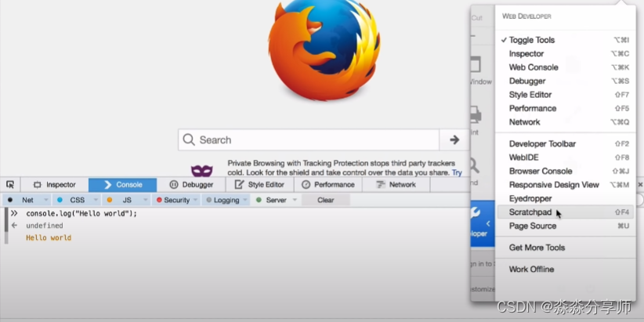Click the Print icon in main menu

point(476,114)
